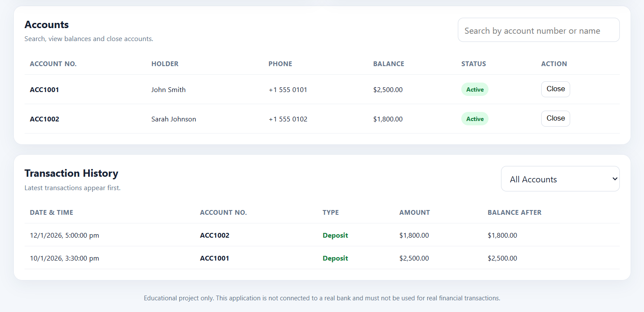
Task: Click transaction date 10/1/2026, 3:30:00 pm
Action: click(x=64, y=258)
